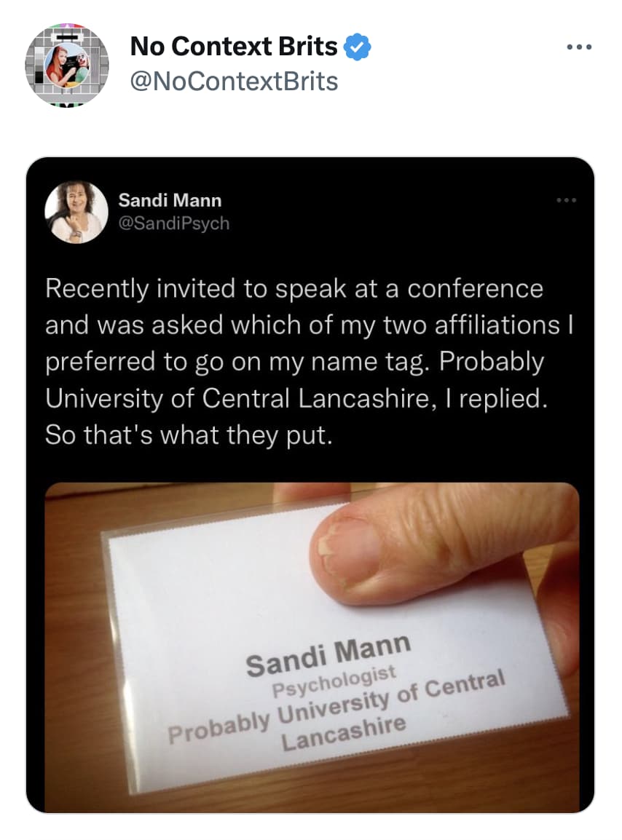Click Sandi Mann's profile avatar

point(76,213)
